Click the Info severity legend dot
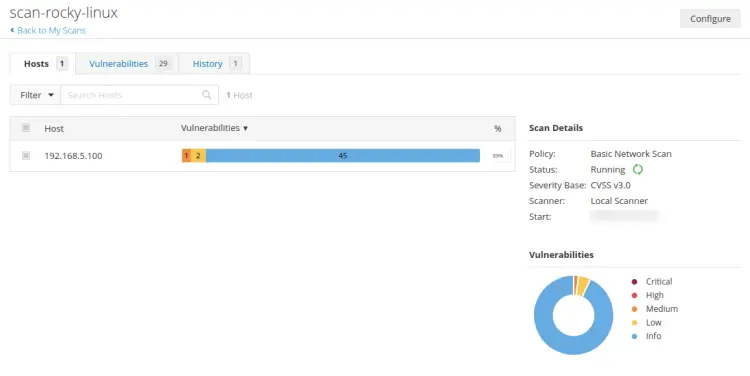 coord(634,336)
